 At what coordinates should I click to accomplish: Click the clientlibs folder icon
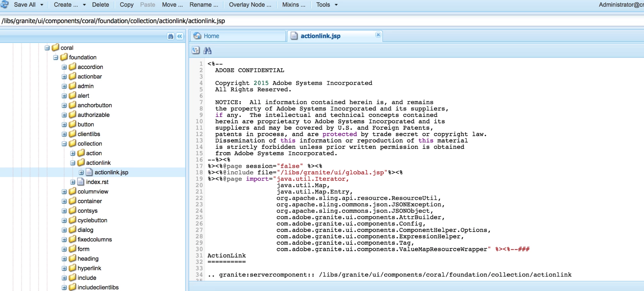(x=72, y=134)
